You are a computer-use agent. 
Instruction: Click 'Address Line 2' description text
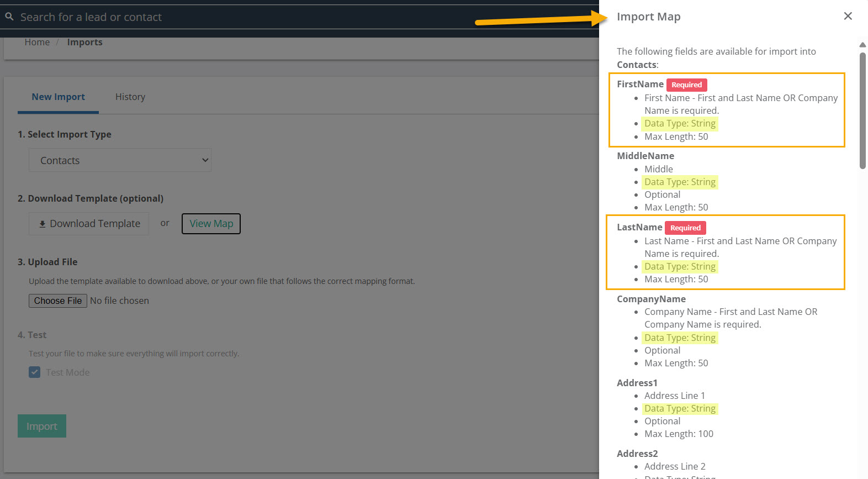pos(675,466)
